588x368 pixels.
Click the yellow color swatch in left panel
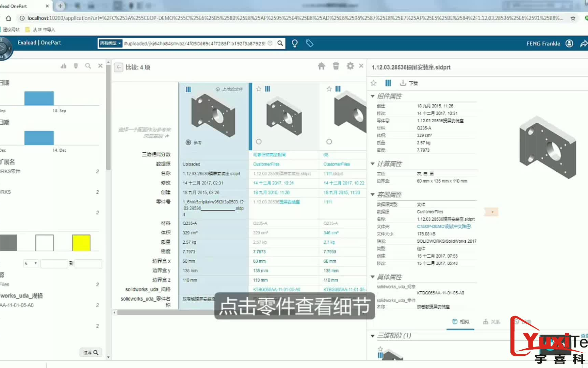[x=81, y=243]
